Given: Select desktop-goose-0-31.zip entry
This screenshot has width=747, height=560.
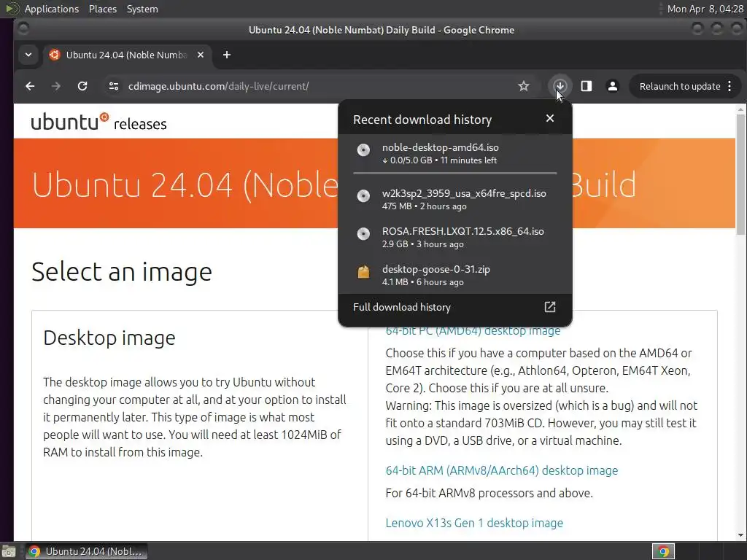Looking at the screenshot, I should [x=455, y=275].
